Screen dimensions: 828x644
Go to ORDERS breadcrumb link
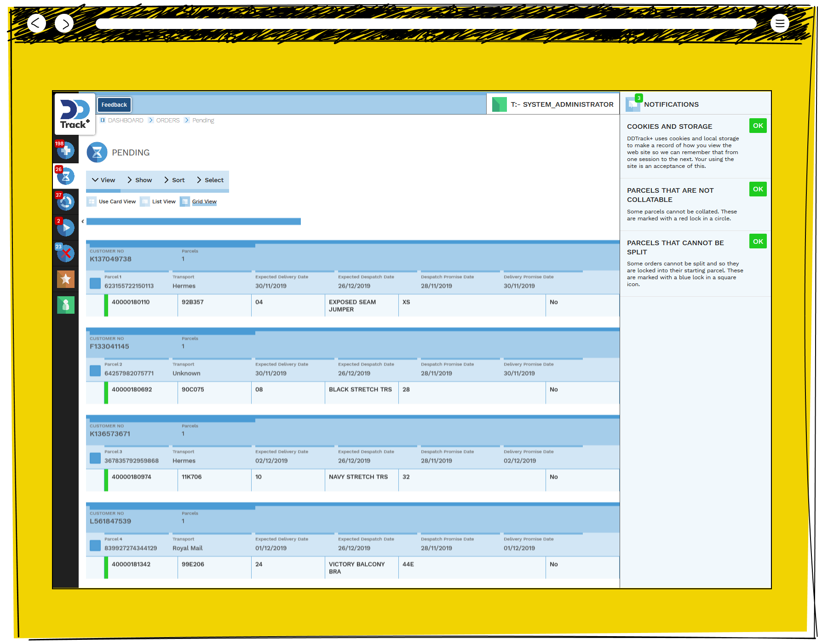(x=168, y=120)
